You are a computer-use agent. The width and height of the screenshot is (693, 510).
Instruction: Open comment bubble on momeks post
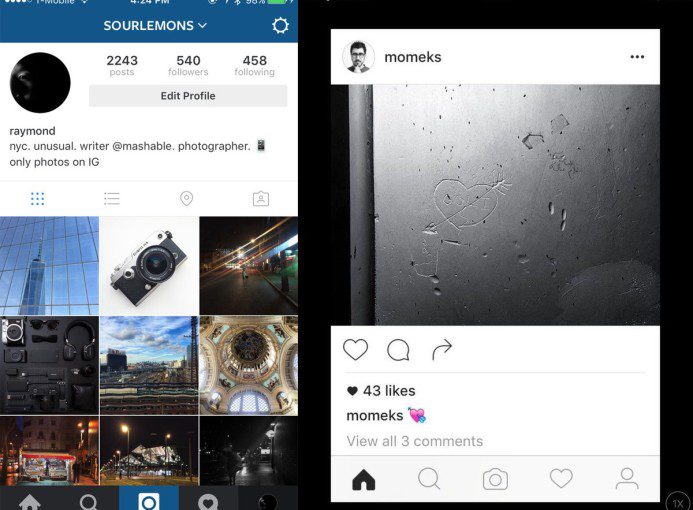398,350
